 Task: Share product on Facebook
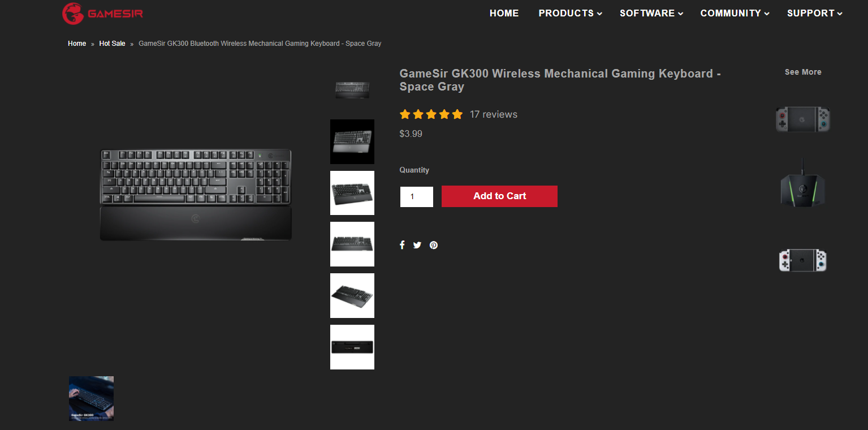coord(402,245)
